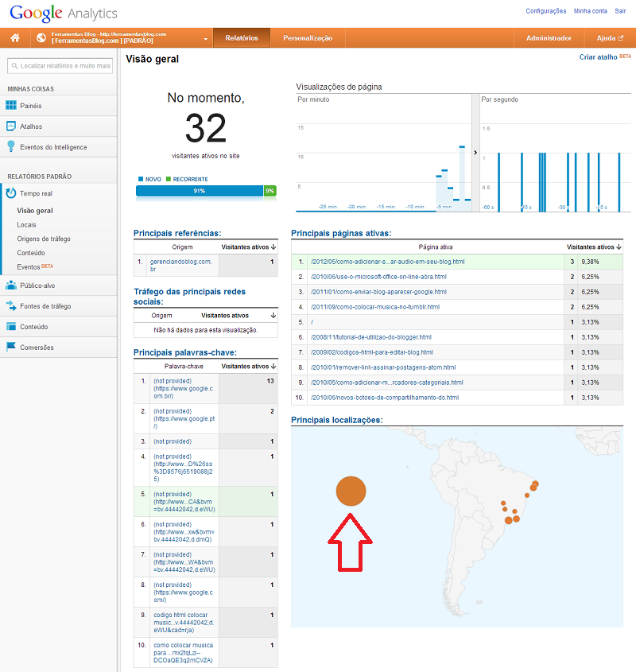Open the como-adicionar audio blog page link
The height and width of the screenshot is (672, 636).
387,262
